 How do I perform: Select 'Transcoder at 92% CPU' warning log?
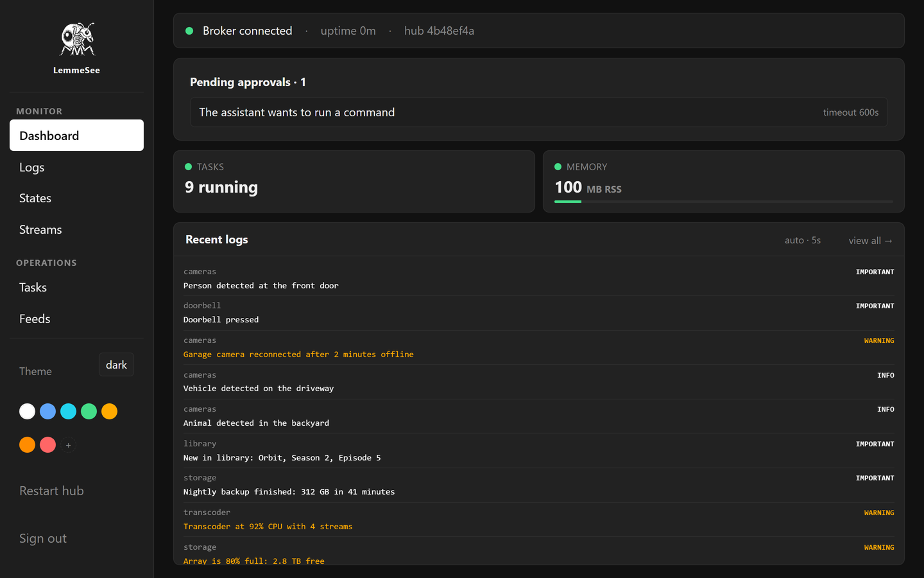coord(539,520)
